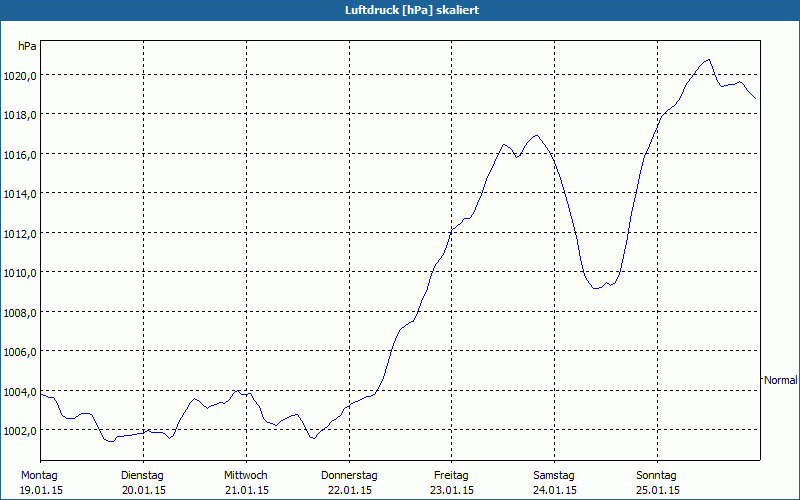Click the curve's highest peak above 1020
Viewport: 800px width, 500px height.
coord(709,59)
